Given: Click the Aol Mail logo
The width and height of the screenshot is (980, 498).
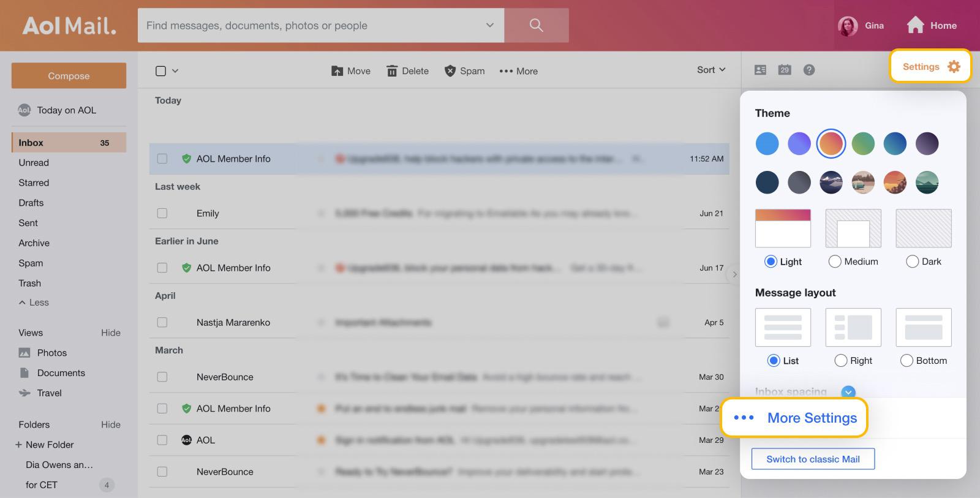Looking at the screenshot, I should pos(69,26).
